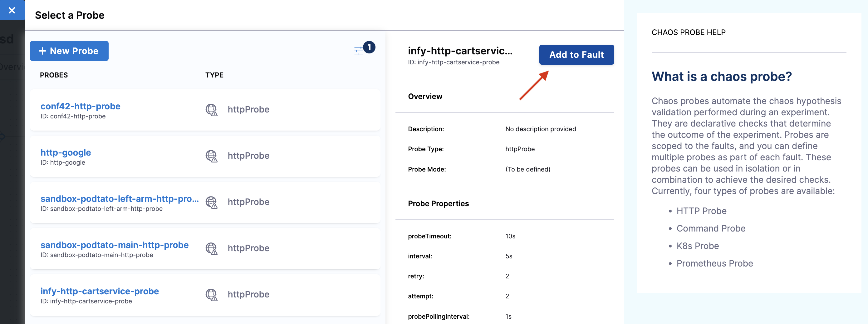This screenshot has width=868, height=324.
Task: Choose the infy-http-cartservice-probe entry
Action: coord(100,291)
